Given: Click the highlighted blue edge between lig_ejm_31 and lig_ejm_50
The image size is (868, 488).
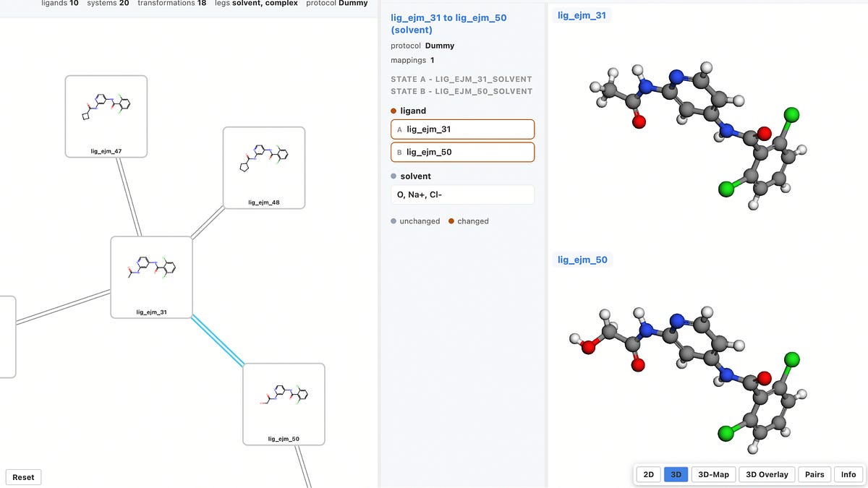Looking at the screenshot, I should (218, 341).
